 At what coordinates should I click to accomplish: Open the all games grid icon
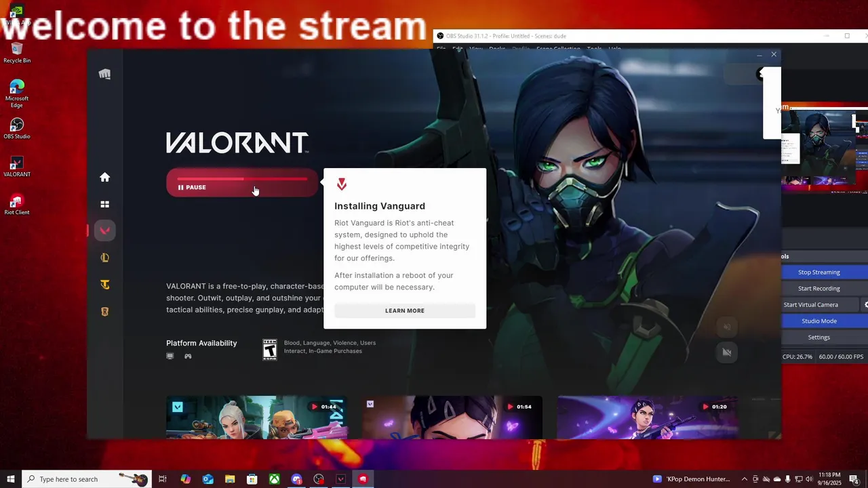click(x=104, y=204)
